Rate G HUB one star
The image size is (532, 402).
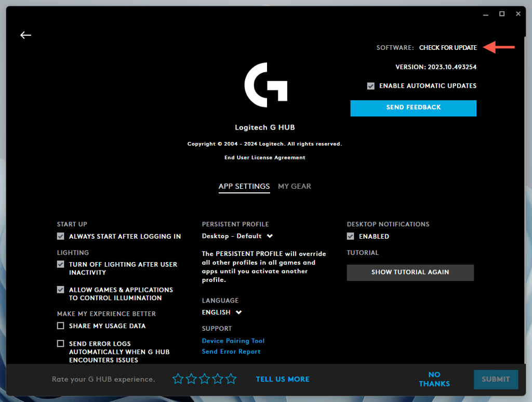click(178, 379)
